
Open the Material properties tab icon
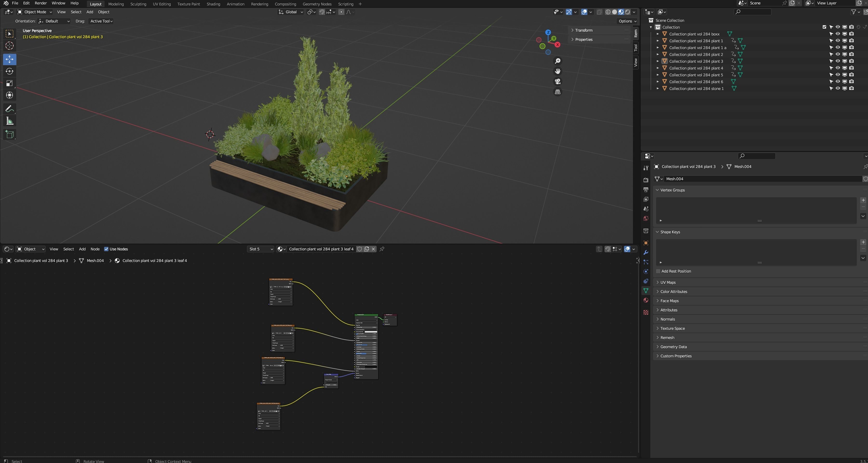[646, 300]
